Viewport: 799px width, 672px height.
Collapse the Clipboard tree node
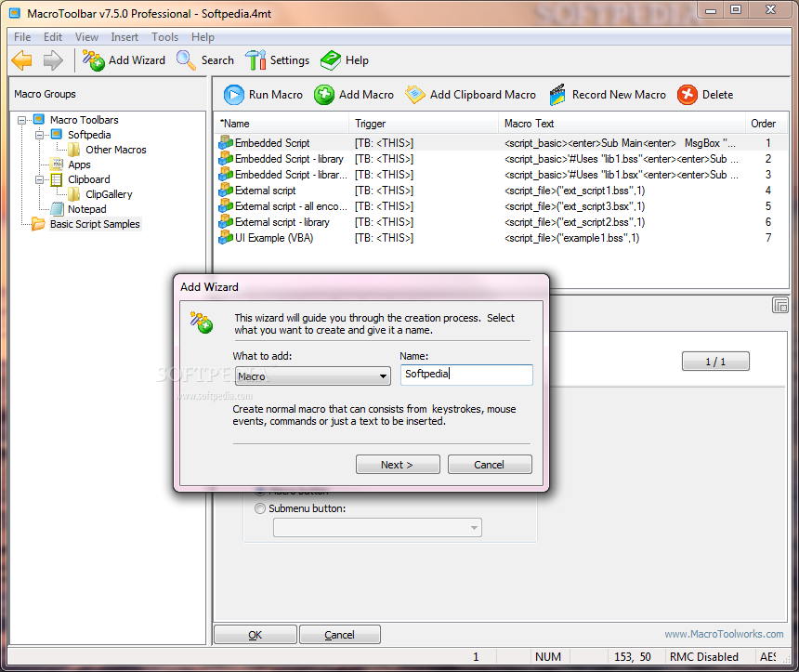39,179
